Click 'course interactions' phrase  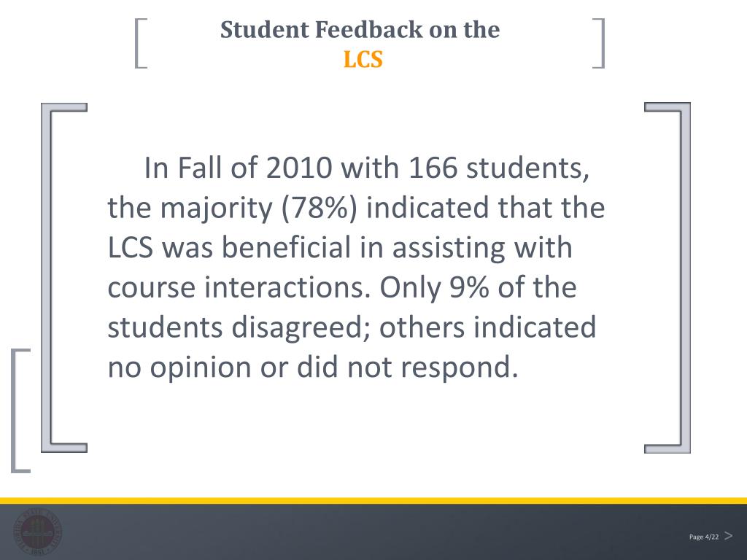point(239,287)
